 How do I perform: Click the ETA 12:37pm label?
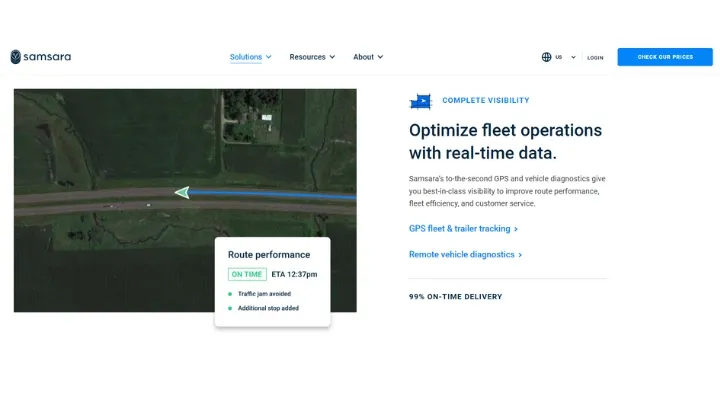(294, 274)
